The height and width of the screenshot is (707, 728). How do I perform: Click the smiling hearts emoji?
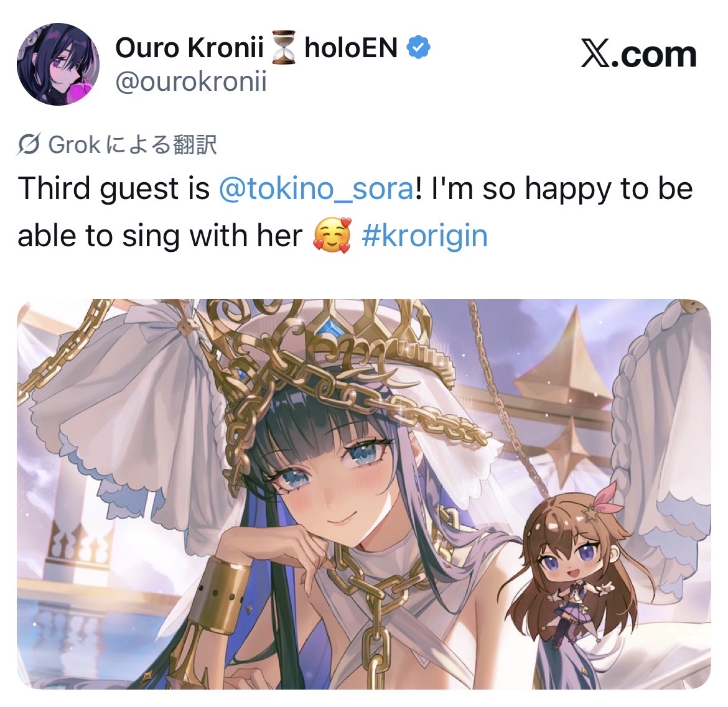(x=332, y=236)
